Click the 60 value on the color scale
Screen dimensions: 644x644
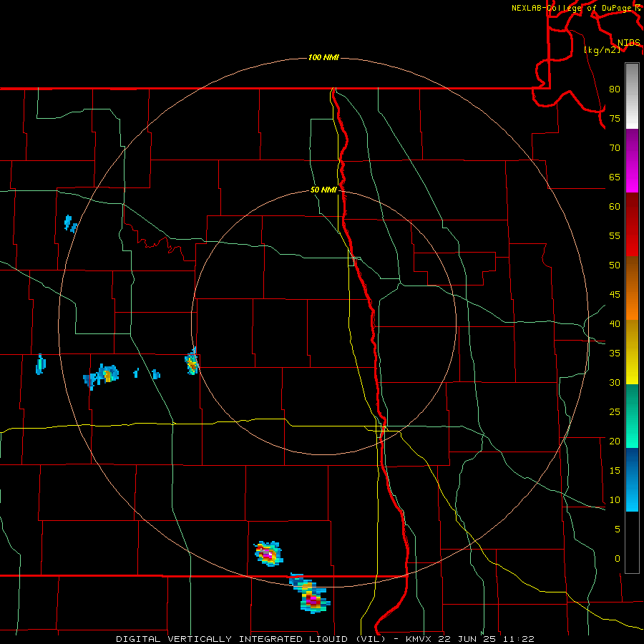click(x=615, y=207)
